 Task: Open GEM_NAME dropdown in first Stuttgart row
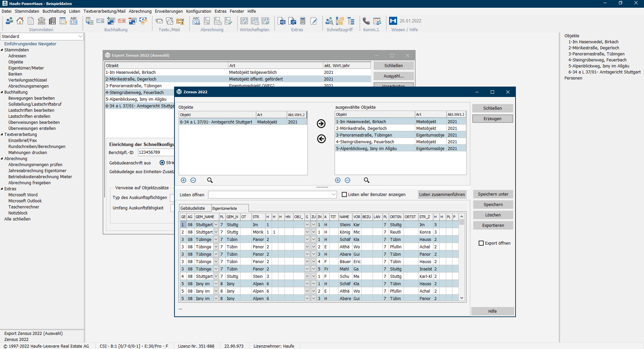216,225
